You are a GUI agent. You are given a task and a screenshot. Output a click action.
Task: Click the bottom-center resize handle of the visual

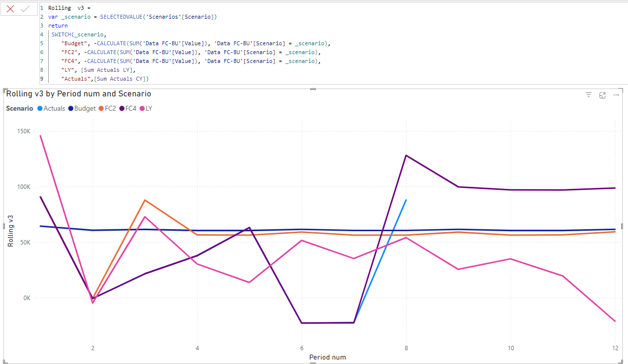(x=313, y=363)
